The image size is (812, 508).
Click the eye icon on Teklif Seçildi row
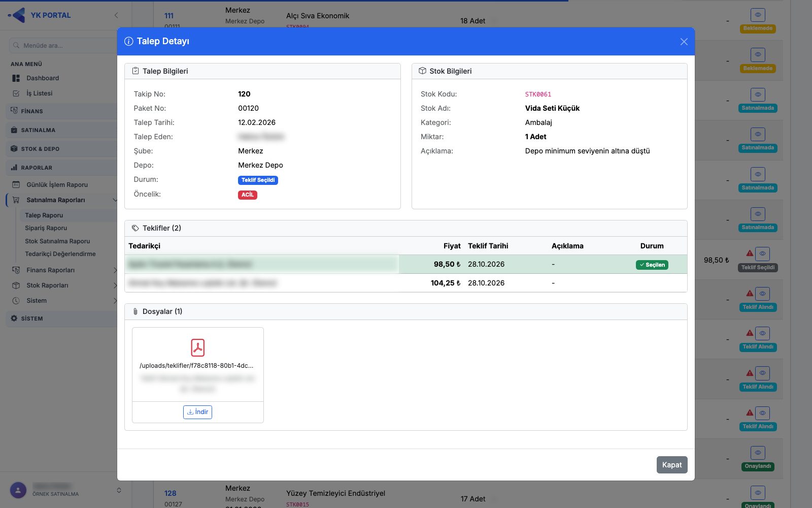[x=762, y=254]
